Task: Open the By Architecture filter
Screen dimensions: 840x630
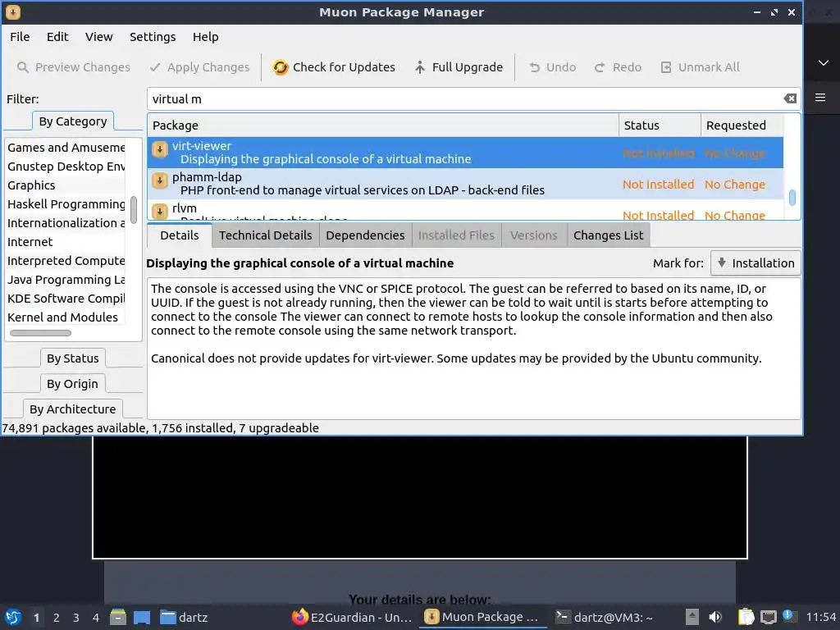Action: pyautogui.click(x=73, y=409)
